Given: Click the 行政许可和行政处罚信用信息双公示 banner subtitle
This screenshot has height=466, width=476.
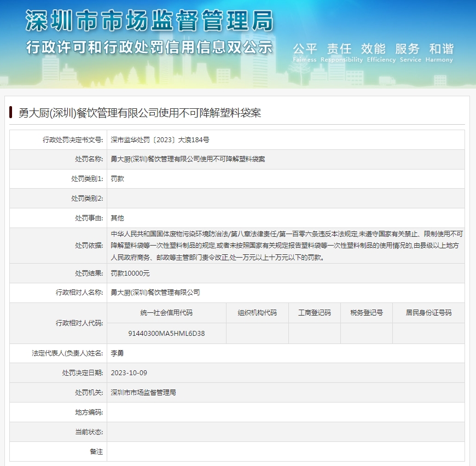Looking at the screenshot, I should tap(149, 48).
